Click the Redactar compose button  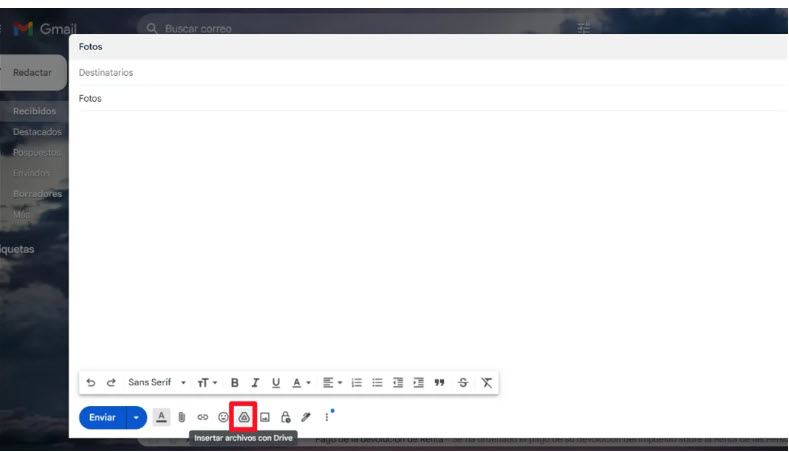pyautogui.click(x=33, y=72)
